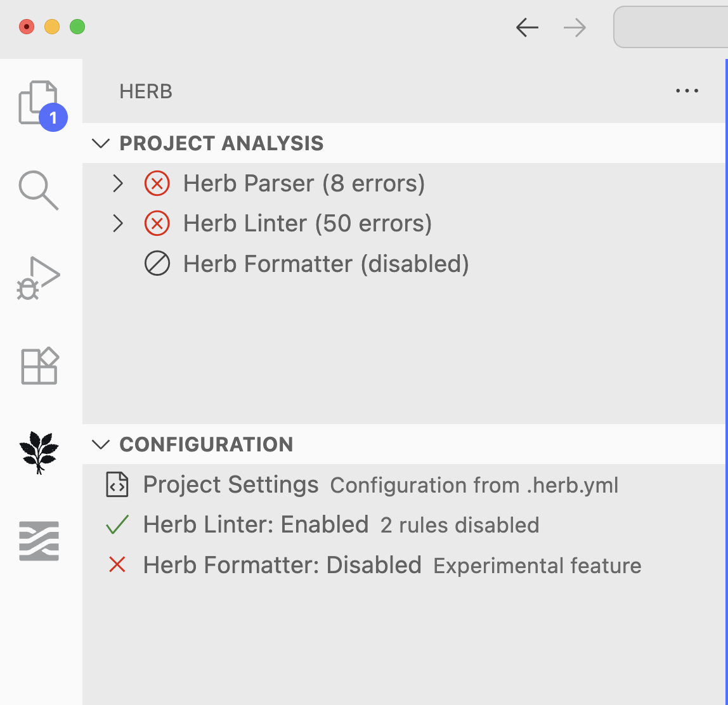The image size is (728, 705).
Task: Click the error icon next to Herb Parser
Action: click(157, 183)
